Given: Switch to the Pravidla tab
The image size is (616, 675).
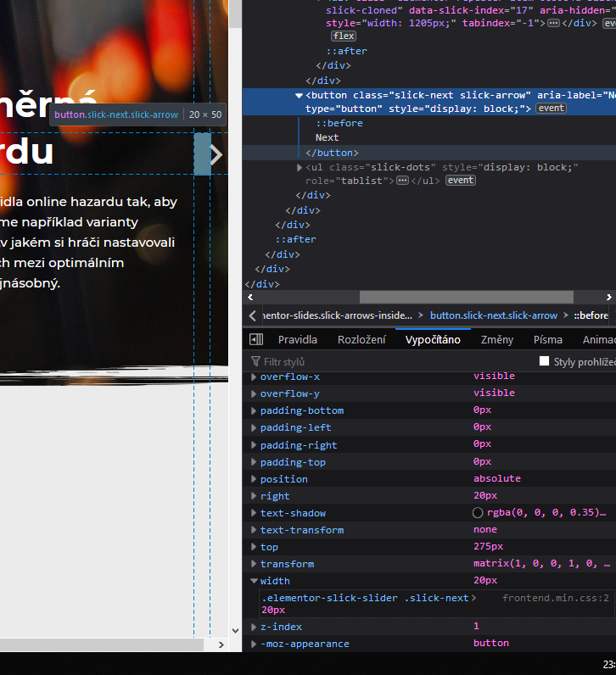Looking at the screenshot, I should tap(298, 340).
